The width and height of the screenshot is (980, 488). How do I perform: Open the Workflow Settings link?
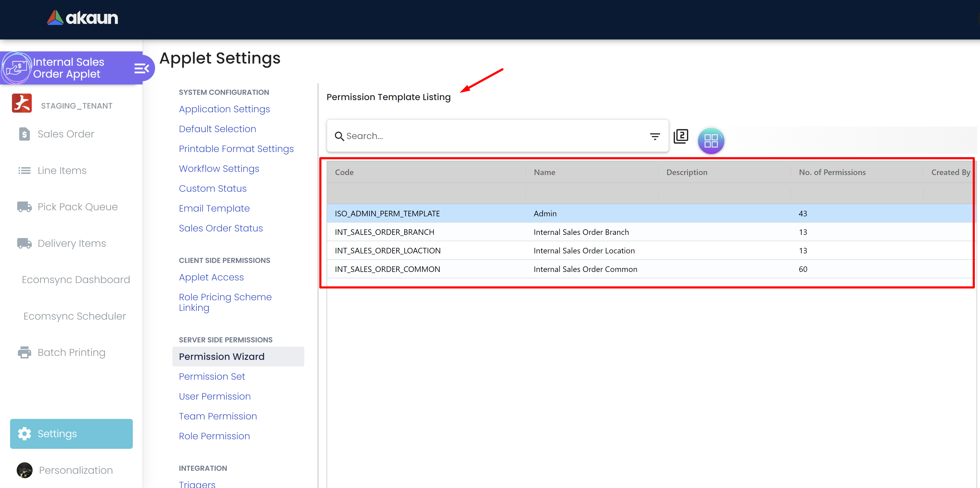(x=219, y=169)
